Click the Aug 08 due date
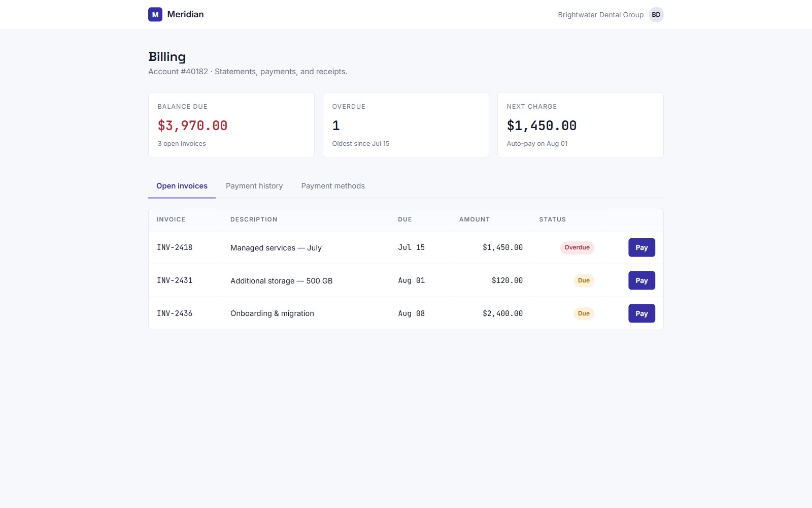The width and height of the screenshot is (812, 508). pyautogui.click(x=412, y=313)
